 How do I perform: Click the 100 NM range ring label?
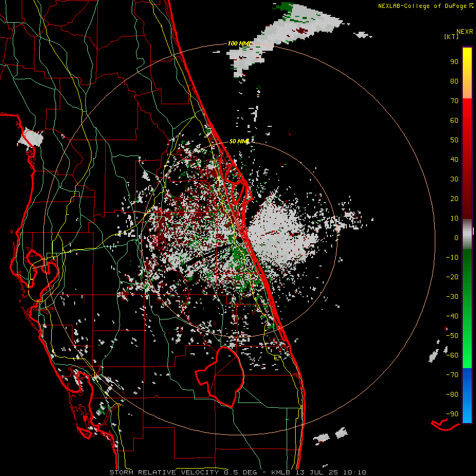240,43
